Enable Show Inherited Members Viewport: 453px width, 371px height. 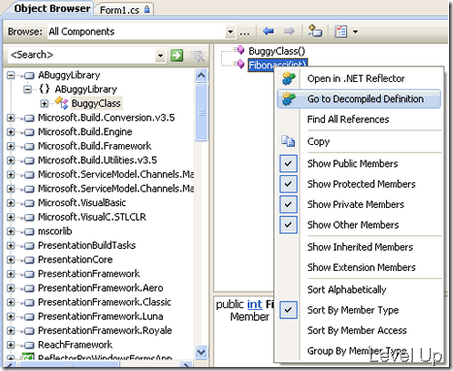pyautogui.click(x=360, y=247)
